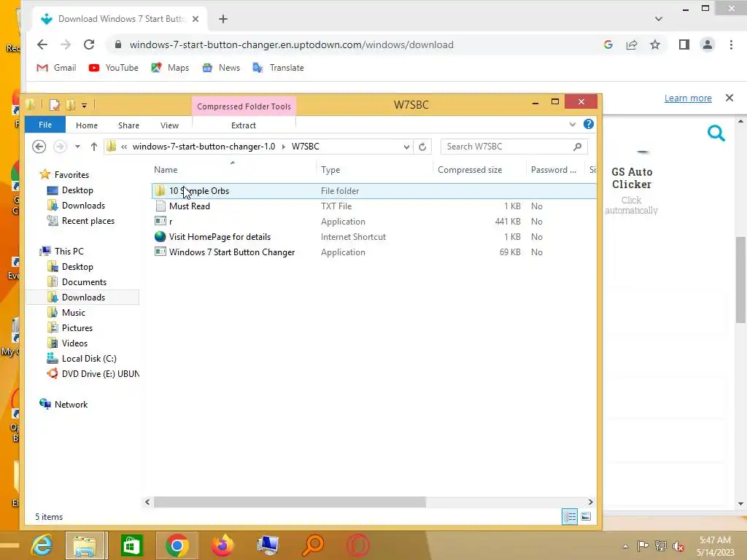Select Windows 7 Start Button Changer application
747x560 pixels.
(x=232, y=252)
